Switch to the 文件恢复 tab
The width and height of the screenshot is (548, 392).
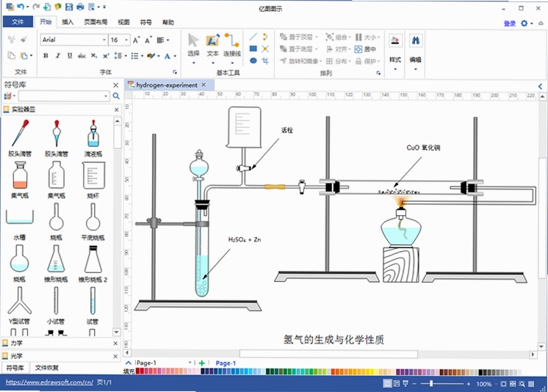tap(46, 368)
